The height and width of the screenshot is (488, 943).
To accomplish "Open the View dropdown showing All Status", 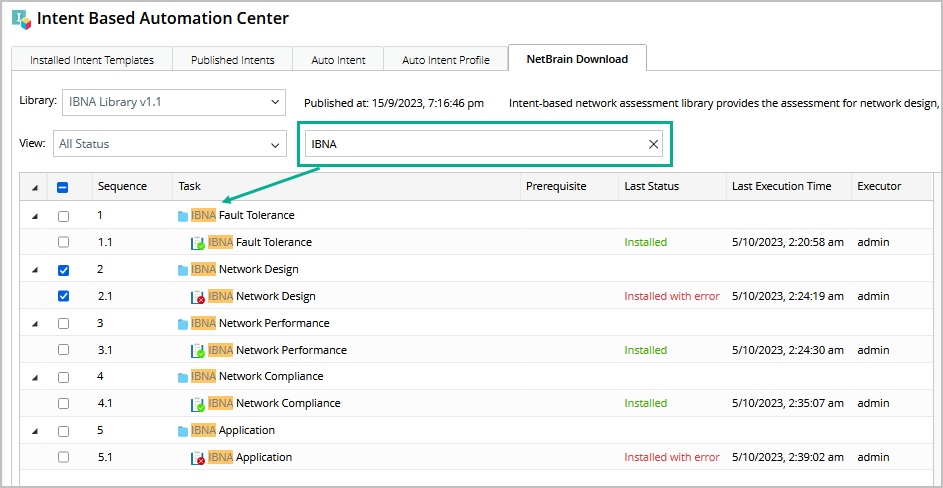I will (x=170, y=144).
